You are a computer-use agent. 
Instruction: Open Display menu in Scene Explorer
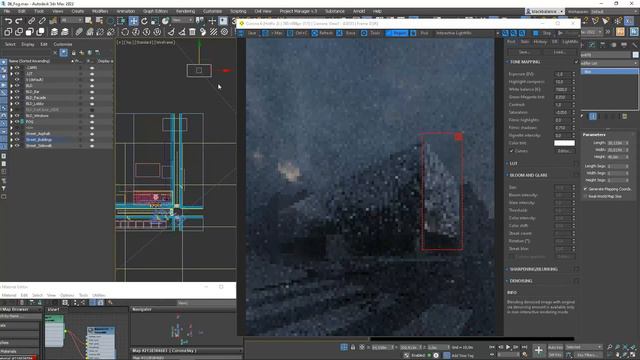pos(28,44)
